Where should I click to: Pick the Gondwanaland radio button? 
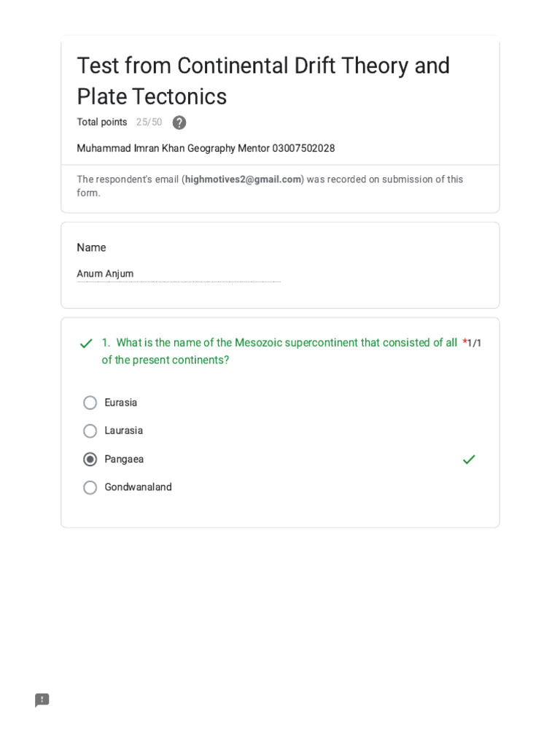tap(90, 487)
